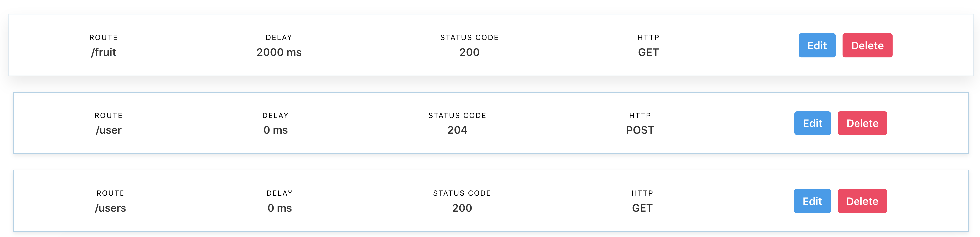980x237 pixels.
Task: Edit the /users GET route
Action: pyautogui.click(x=812, y=201)
